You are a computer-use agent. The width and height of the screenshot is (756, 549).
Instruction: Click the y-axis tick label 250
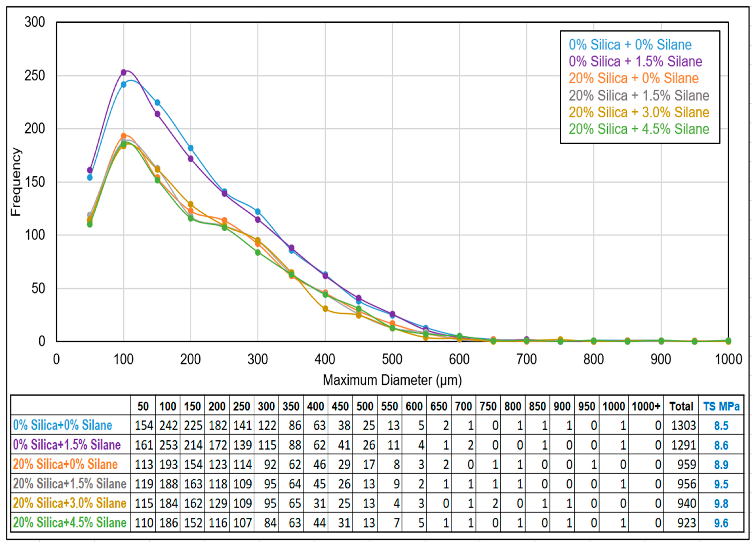(35, 76)
